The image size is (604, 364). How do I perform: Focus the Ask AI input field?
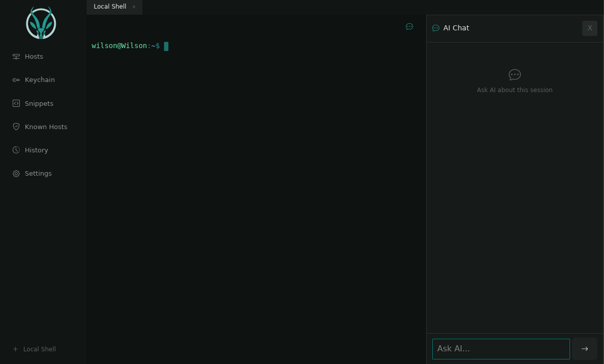point(501,349)
